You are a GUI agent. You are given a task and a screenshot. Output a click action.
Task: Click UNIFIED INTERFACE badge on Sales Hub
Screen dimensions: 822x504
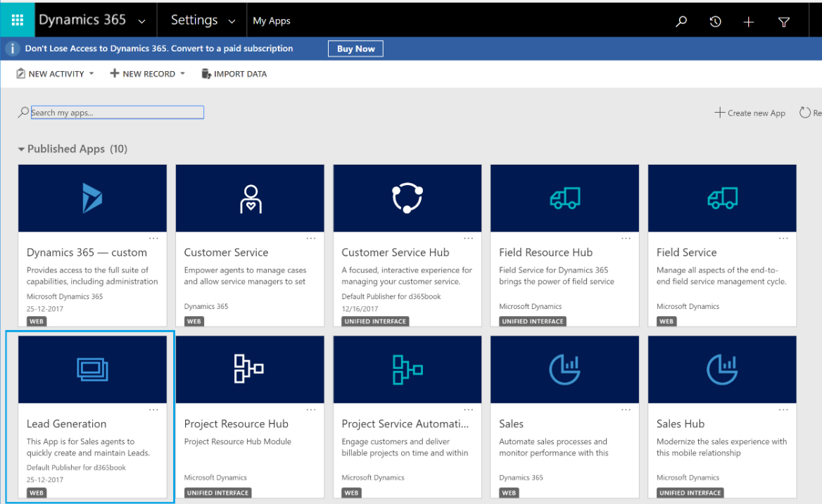tap(690, 493)
